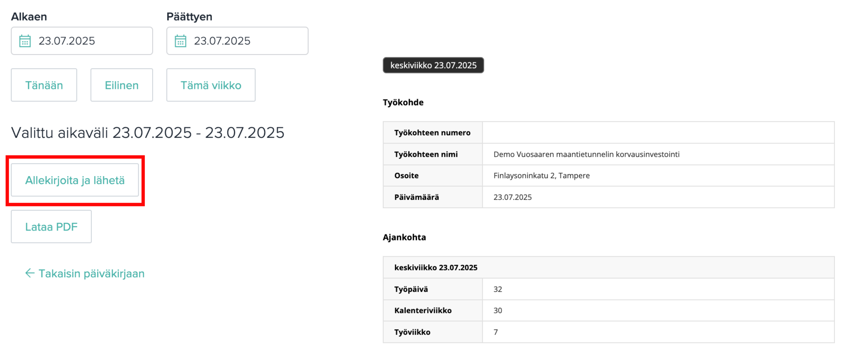This screenshot has height=353, width=868.
Task: Click the keskiviikko 23.07.2025 dark badge
Action: coord(433,65)
